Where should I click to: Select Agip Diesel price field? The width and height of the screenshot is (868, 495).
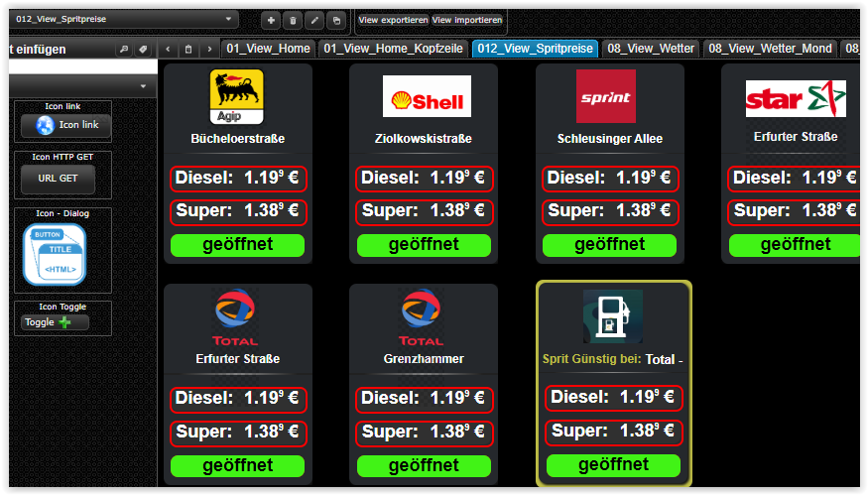pos(238,179)
